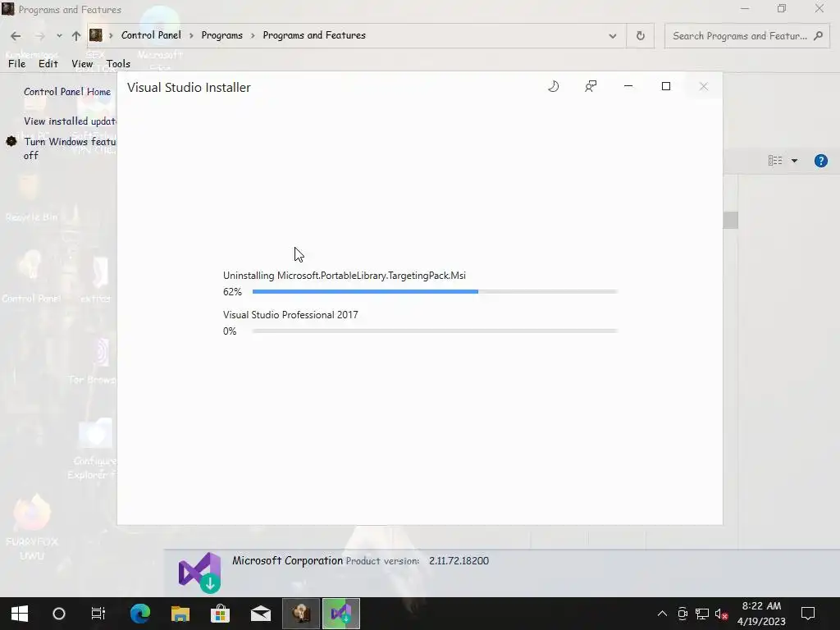Expand the chevron after Programs breadcrumb
Image resolution: width=840 pixels, height=630 pixels.
[x=253, y=36]
